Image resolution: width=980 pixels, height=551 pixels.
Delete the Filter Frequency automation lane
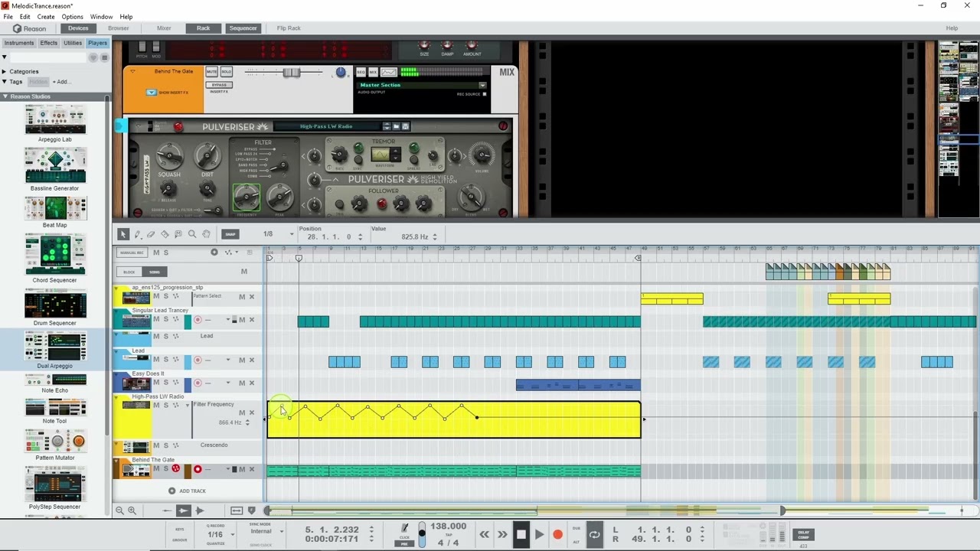[x=251, y=413]
